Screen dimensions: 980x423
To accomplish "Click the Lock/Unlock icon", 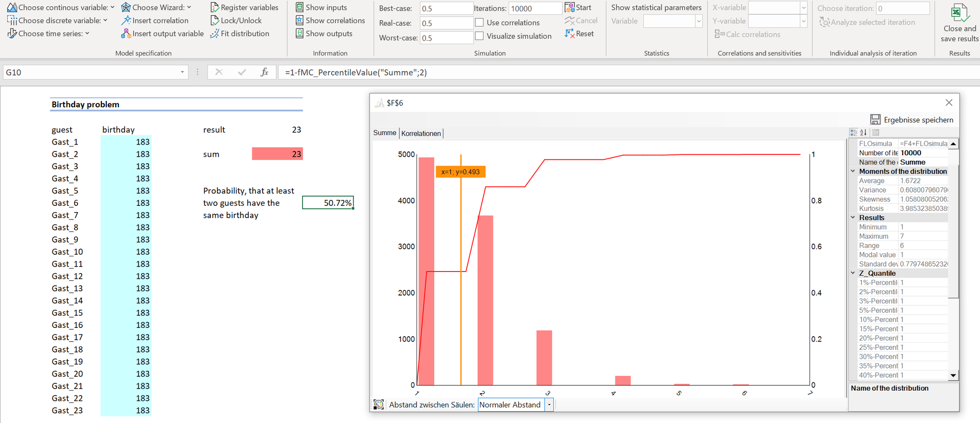I will tap(215, 20).
